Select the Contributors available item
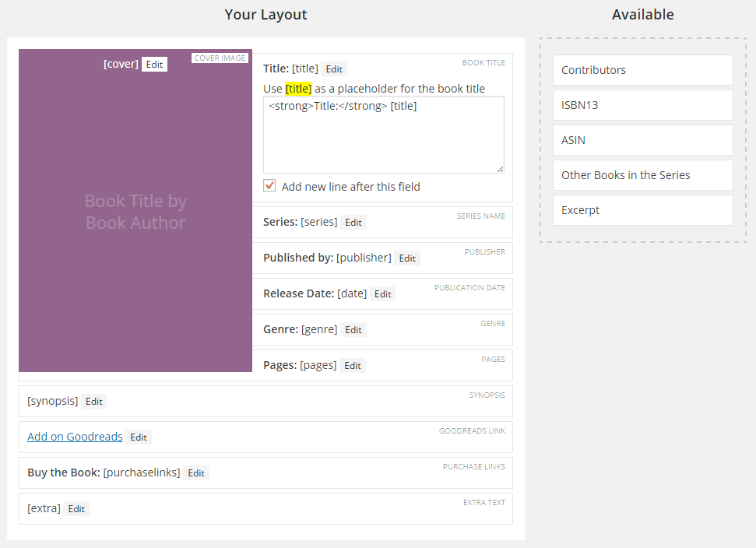The image size is (756, 548). (642, 70)
